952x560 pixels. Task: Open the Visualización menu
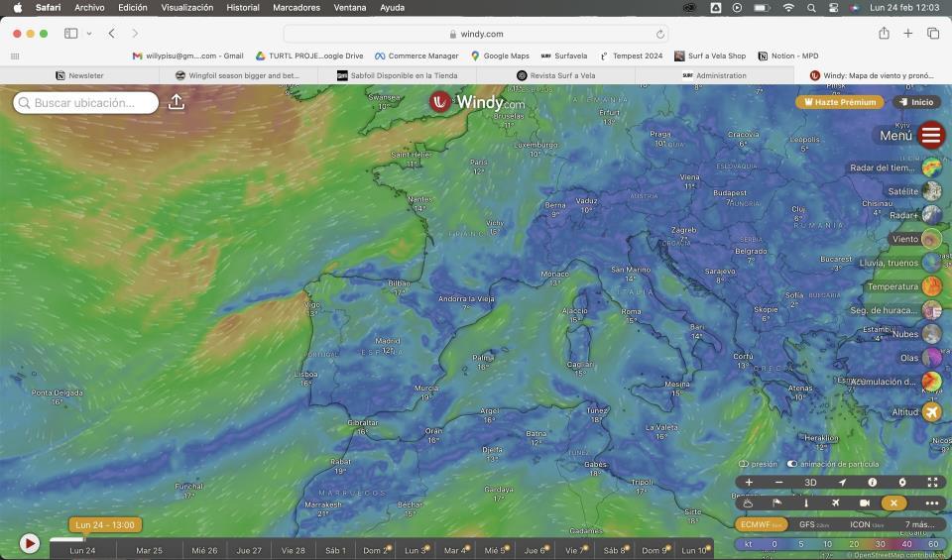click(187, 8)
